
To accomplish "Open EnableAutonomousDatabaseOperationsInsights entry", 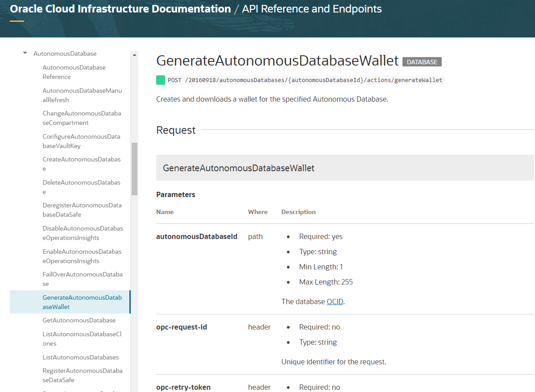I will click(x=82, y=256).
